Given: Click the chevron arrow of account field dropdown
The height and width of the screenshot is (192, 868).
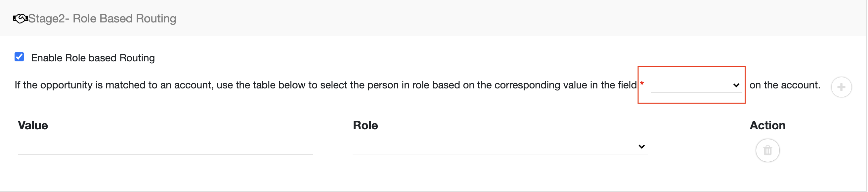Looking at the screenshot, I should [x=736, y=85].
